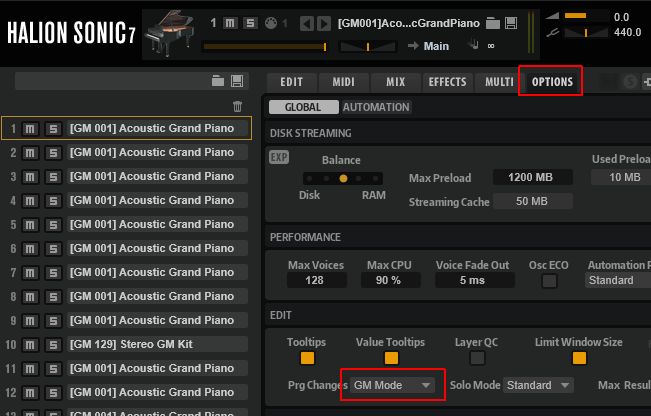The image size is (651, 416).
Task: Toggle the Tooltips checkbox
Action: click(307, 358)
